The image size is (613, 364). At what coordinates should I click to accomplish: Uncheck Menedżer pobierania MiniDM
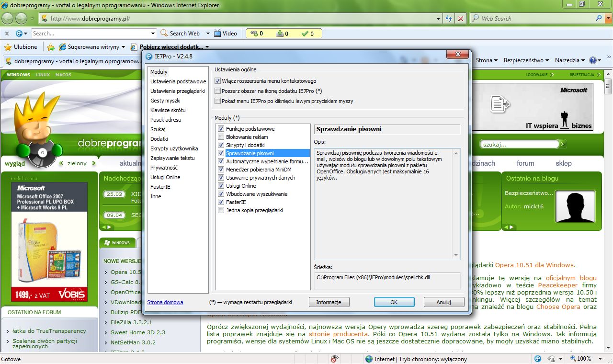coord(221,170)
